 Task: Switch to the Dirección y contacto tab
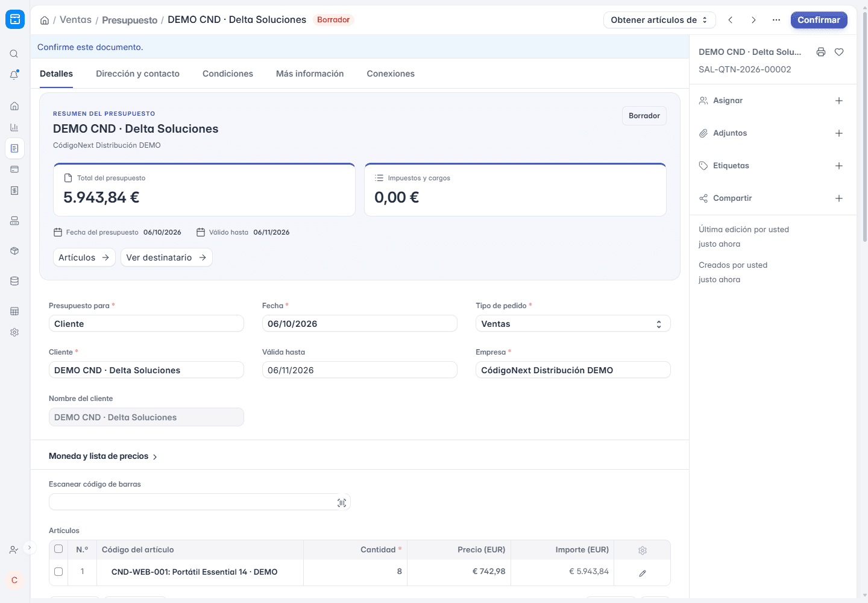coord(138,74)
